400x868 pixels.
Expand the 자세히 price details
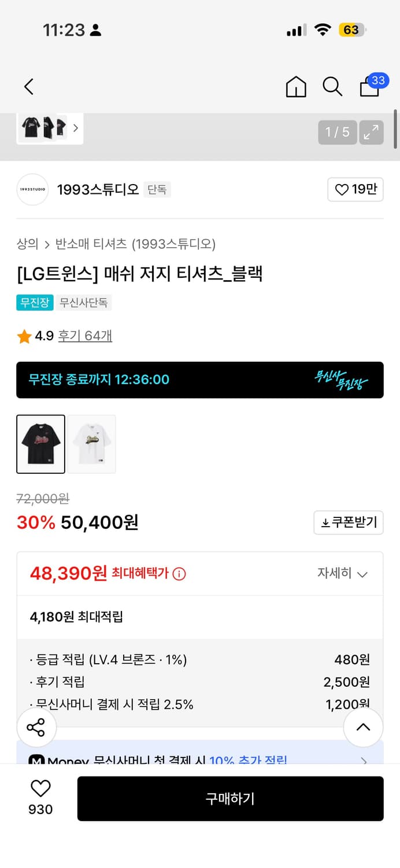tap(342, 573)
